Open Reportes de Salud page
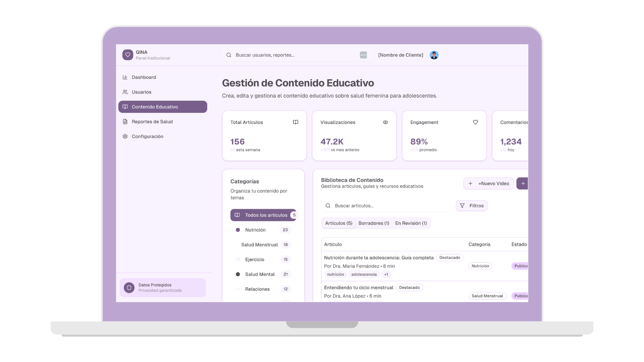644x362 pixels. [x=152, y=122]
